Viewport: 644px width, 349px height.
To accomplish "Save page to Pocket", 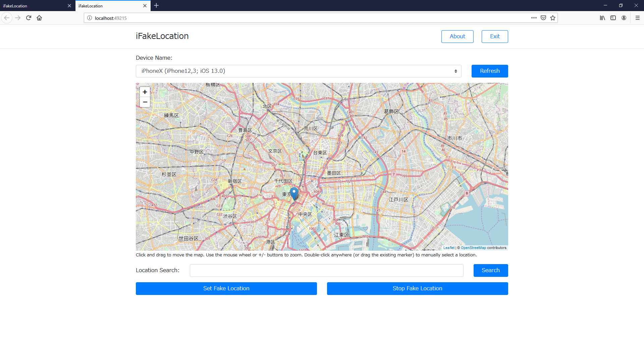I will click(543, 18).
